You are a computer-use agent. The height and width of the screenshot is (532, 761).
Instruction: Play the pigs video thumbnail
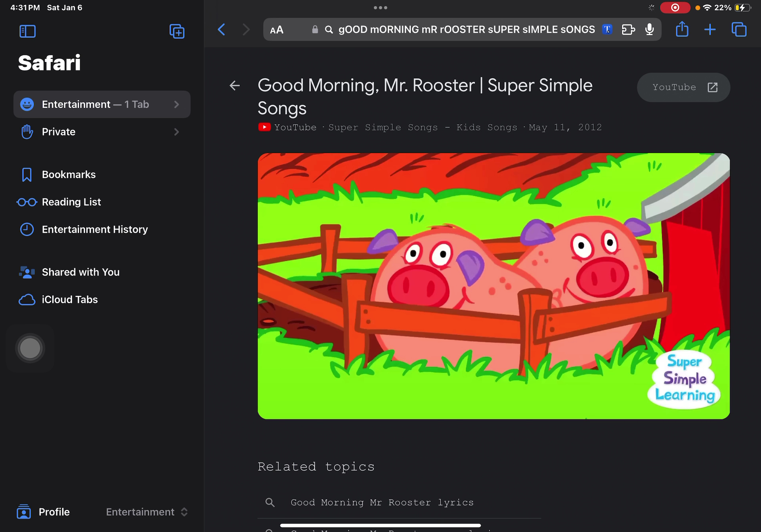click(x=493, y=286)
